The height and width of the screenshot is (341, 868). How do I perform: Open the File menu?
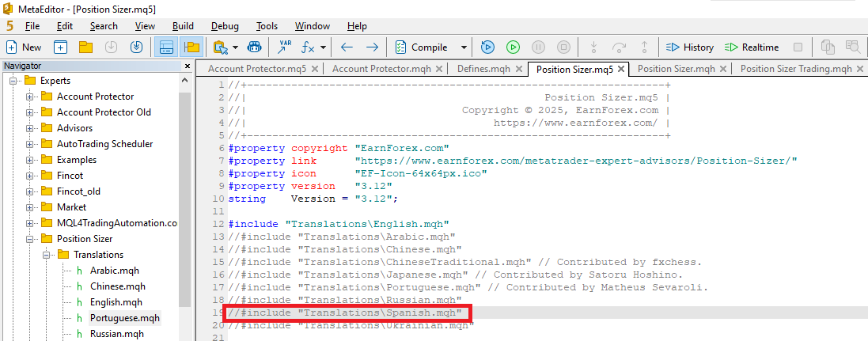pos(32,26)
